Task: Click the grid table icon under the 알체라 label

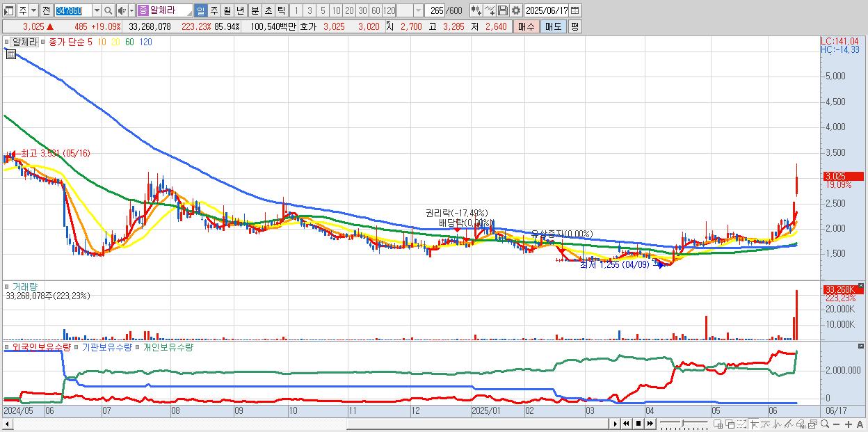Action: click(10, 54)
